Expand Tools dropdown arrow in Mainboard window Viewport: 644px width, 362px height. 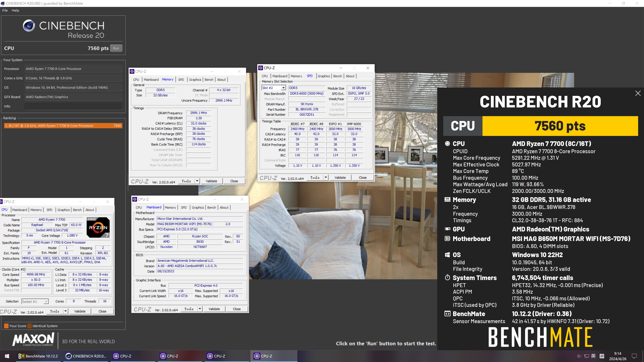click(x=200, y=309)
